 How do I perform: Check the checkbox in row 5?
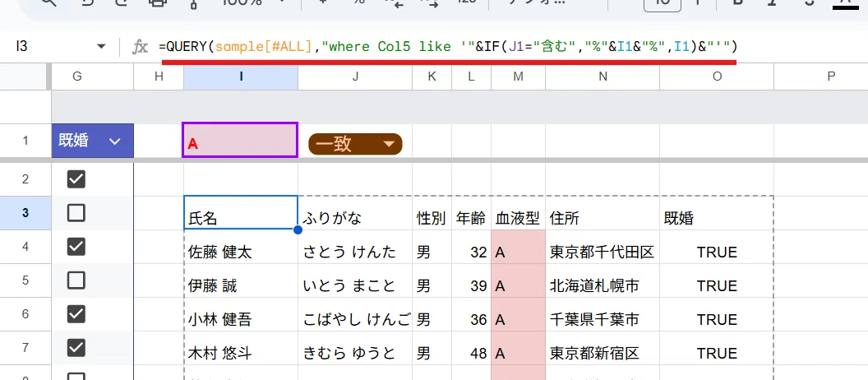(76, 280)
